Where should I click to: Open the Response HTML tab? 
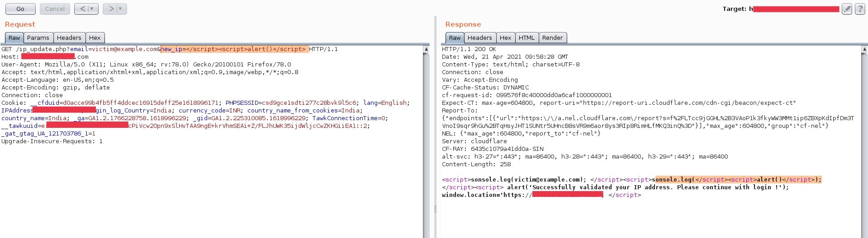click(x=526, y=38)
